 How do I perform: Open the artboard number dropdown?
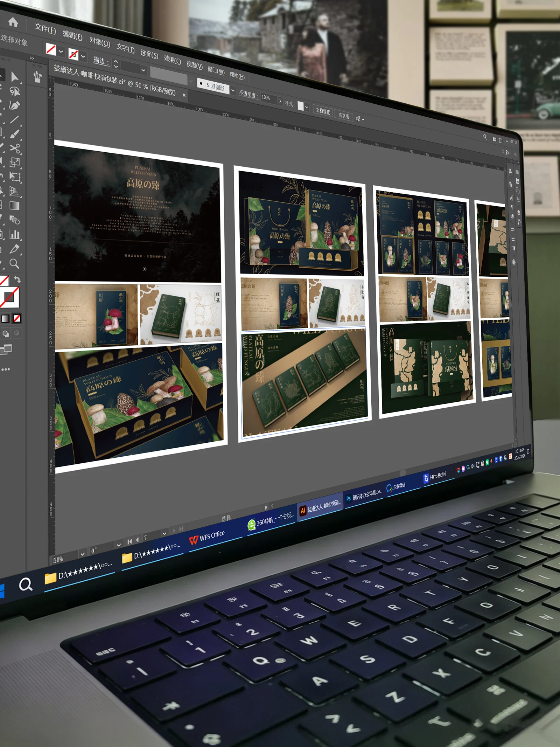tap(164, 534)
